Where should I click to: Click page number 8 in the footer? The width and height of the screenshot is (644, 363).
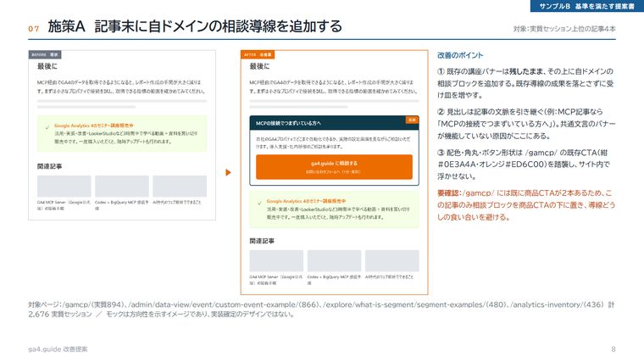[613, 349]
